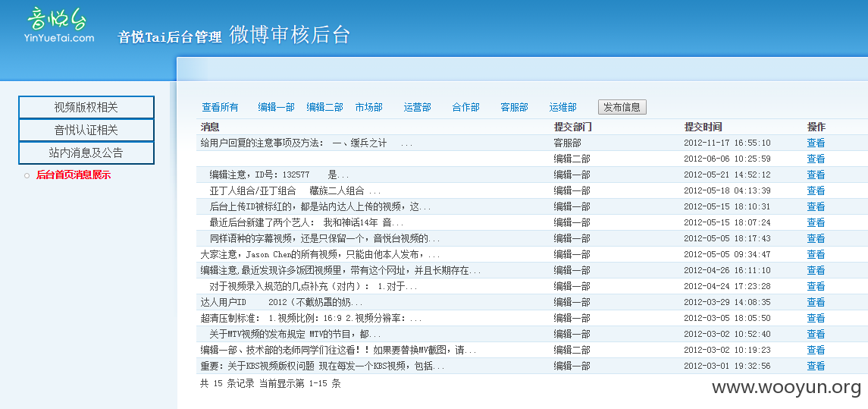Click the 音悦Tai后台管理 heading
This screenshot has height=409, width=868.
coord(169,36)
